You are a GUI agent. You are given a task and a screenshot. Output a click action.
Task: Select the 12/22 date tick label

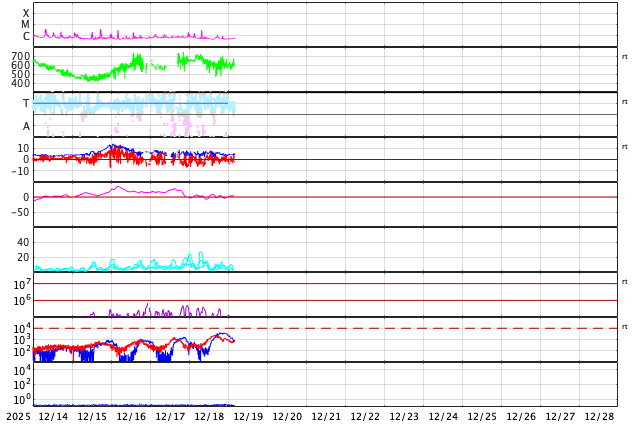[x=365, y=416]
